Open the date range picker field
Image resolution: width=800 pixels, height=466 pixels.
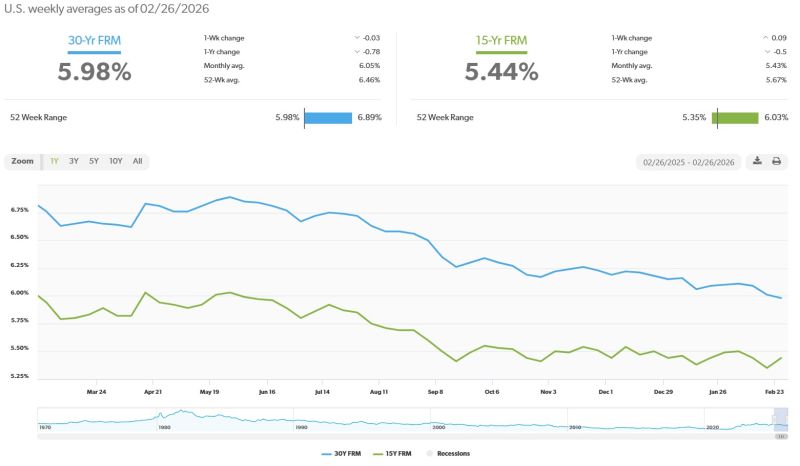(688, 162)
